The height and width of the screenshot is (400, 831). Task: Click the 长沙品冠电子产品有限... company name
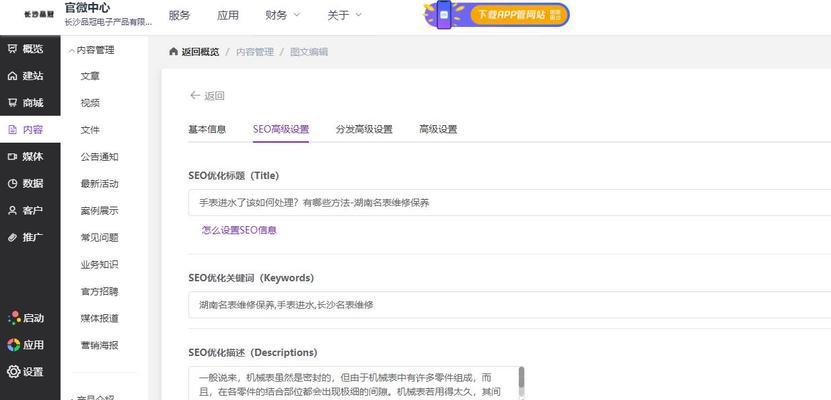[109, 22]
